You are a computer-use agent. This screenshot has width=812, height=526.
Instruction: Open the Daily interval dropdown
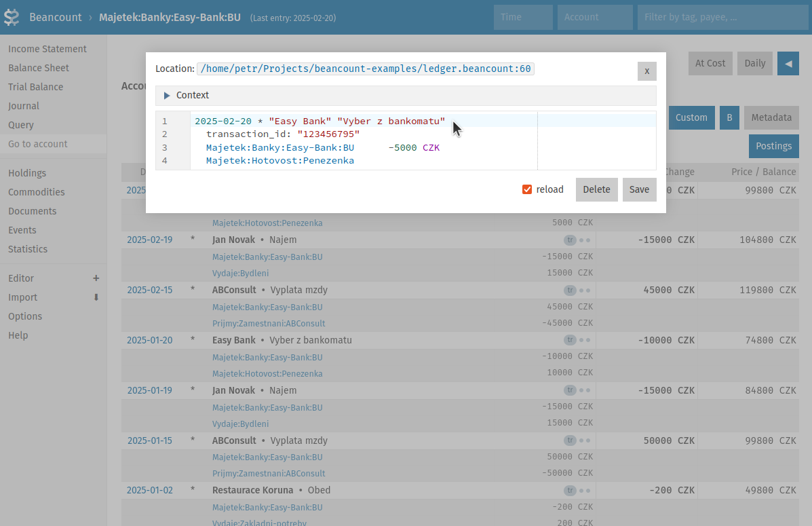[x=754, y=63]
